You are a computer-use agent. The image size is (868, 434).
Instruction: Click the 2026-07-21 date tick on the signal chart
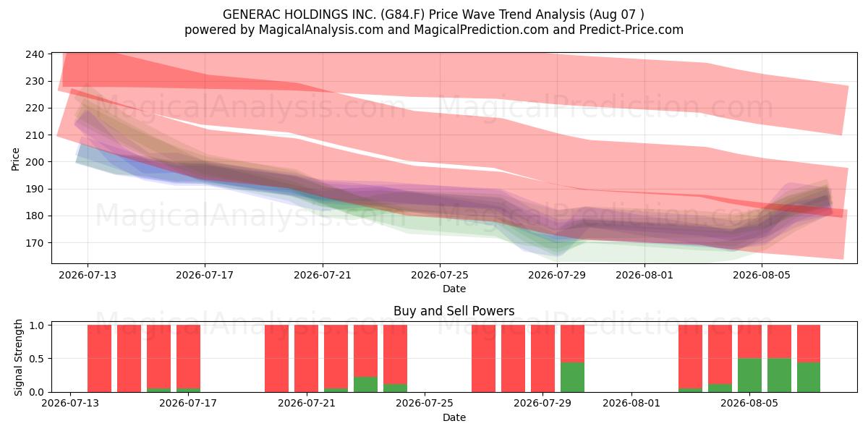(307, 404)
